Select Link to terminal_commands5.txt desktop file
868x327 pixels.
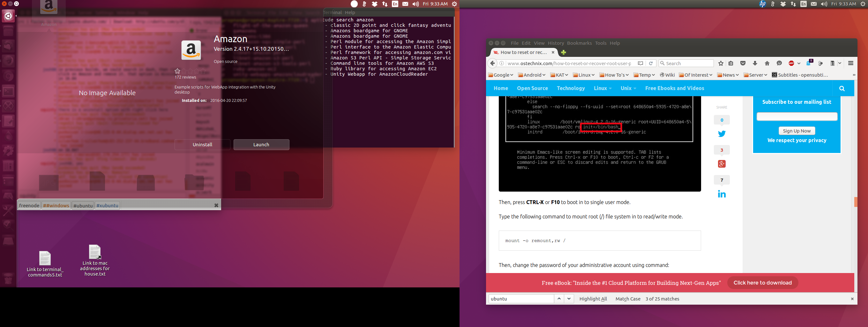tap(45, 264)
